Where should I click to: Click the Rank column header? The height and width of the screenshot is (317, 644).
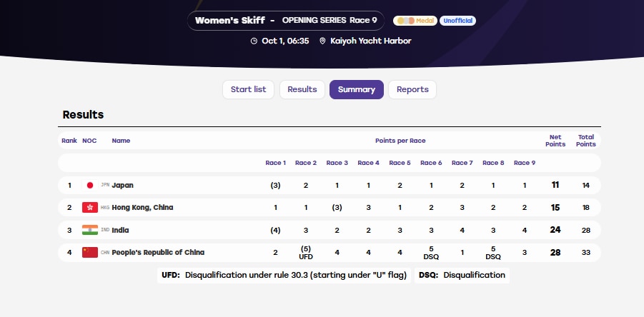[x=69, y=141]
